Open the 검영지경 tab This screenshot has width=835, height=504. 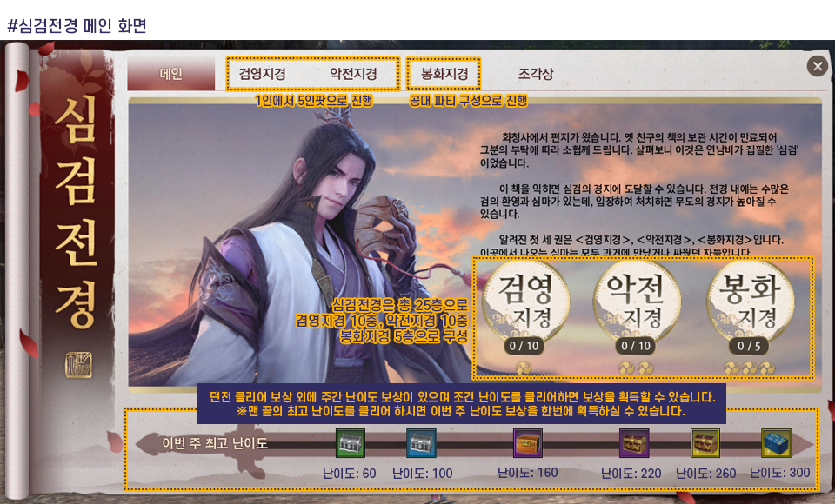[262, 74]
